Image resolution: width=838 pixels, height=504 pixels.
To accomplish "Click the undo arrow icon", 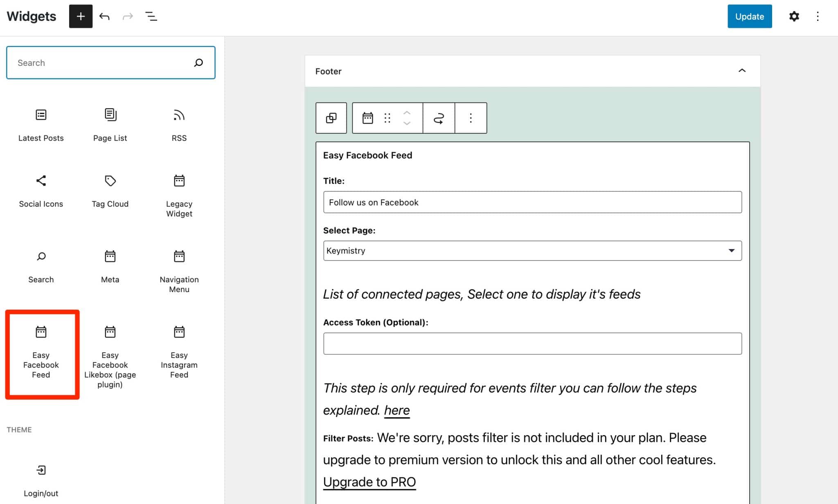I will click(x=104, y=16).
